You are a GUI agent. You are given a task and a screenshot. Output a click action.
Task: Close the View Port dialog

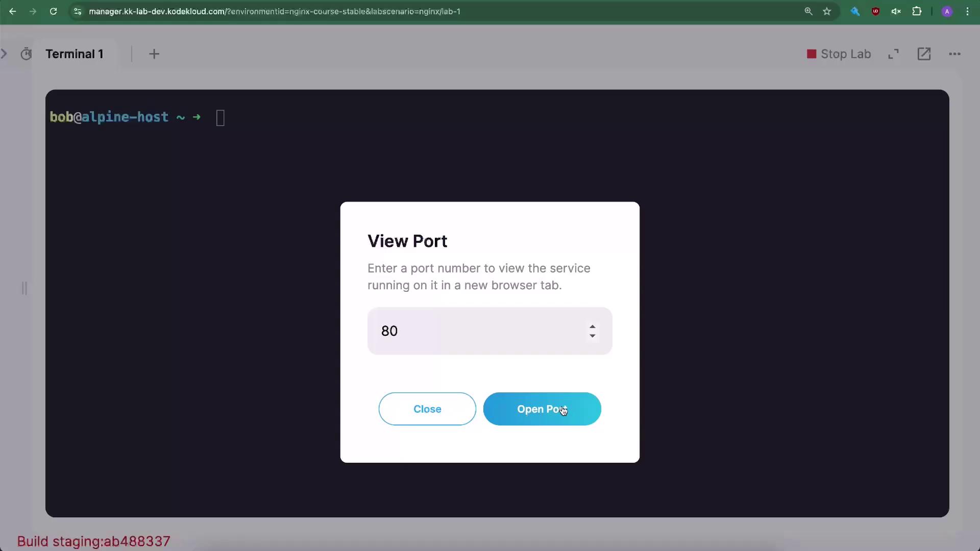[427, 409]
